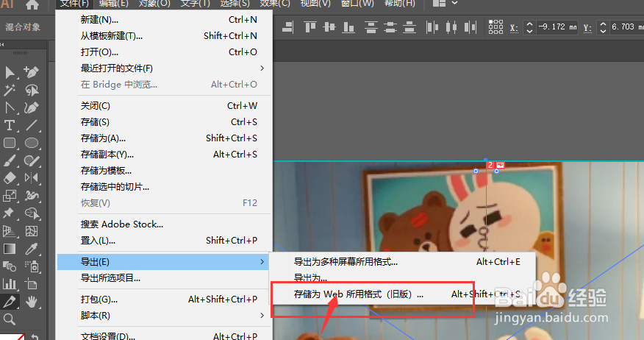Select the Rounded Rectangle tool
644x340 pixels.
click(10, 143)
